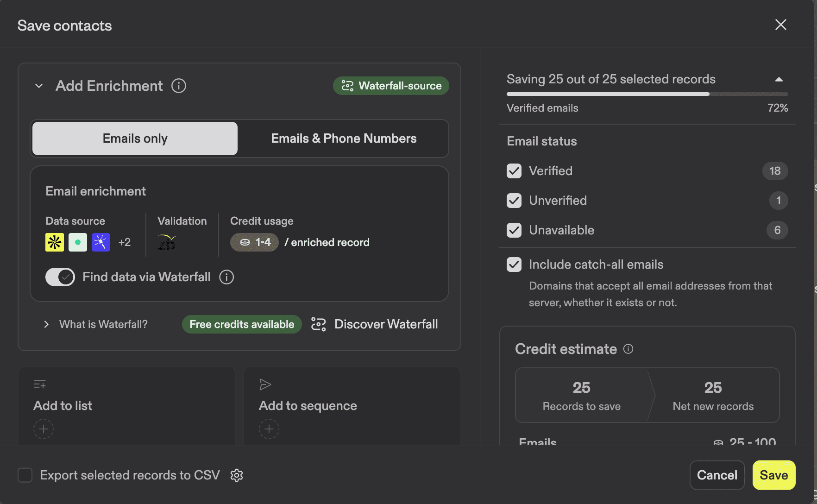Uncheck Include catch-all emails
Screen dimensions: 817x504
(514, 264)
